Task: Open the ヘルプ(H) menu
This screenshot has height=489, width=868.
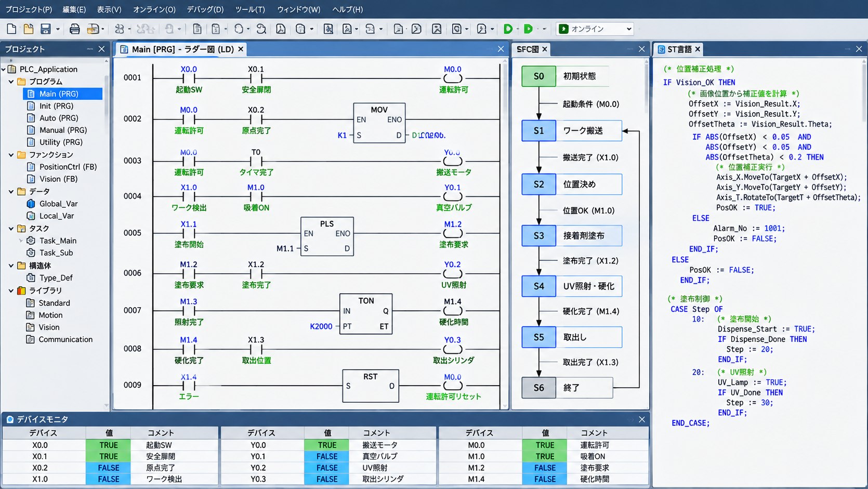Action: coord(348,9)
